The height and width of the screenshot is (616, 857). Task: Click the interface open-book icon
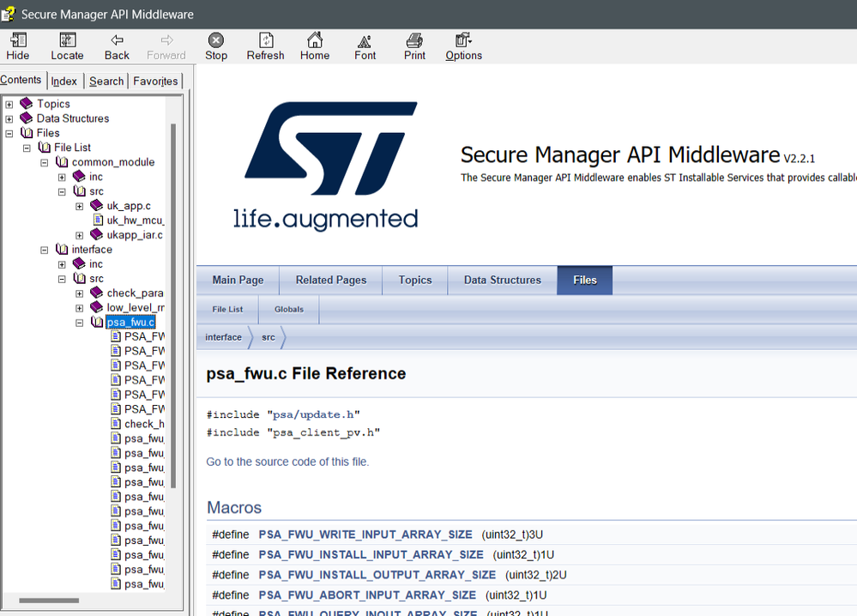coord(62,250)
